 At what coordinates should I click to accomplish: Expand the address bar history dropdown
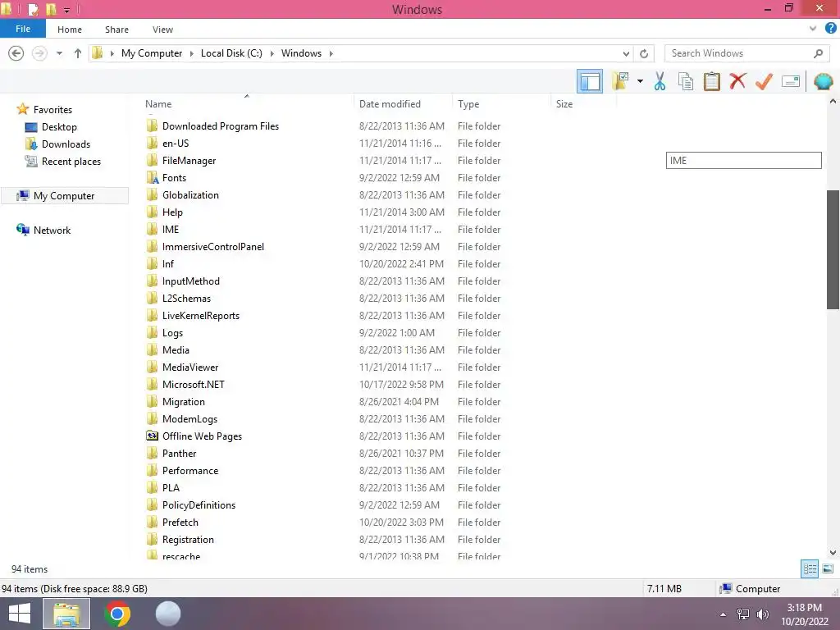(x=626, y=53)
